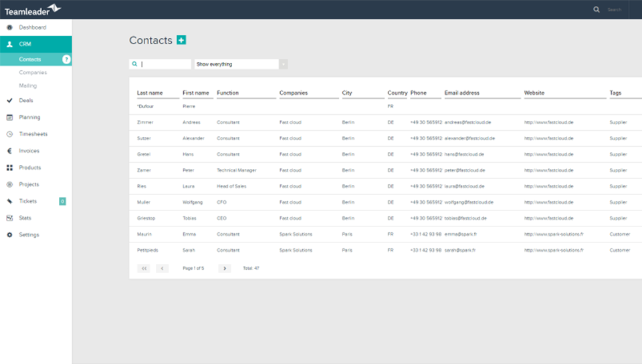Sort the table by Last name column header

(x=150, y=93)
